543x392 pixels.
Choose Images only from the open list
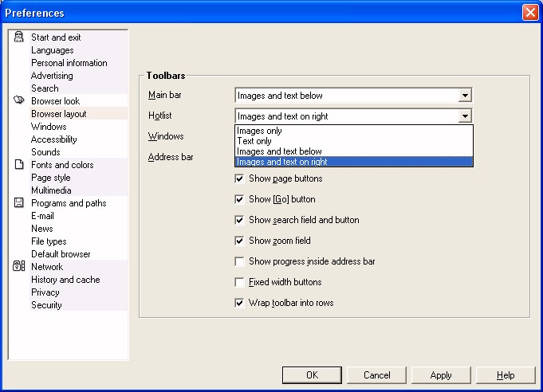coord(259,131)
